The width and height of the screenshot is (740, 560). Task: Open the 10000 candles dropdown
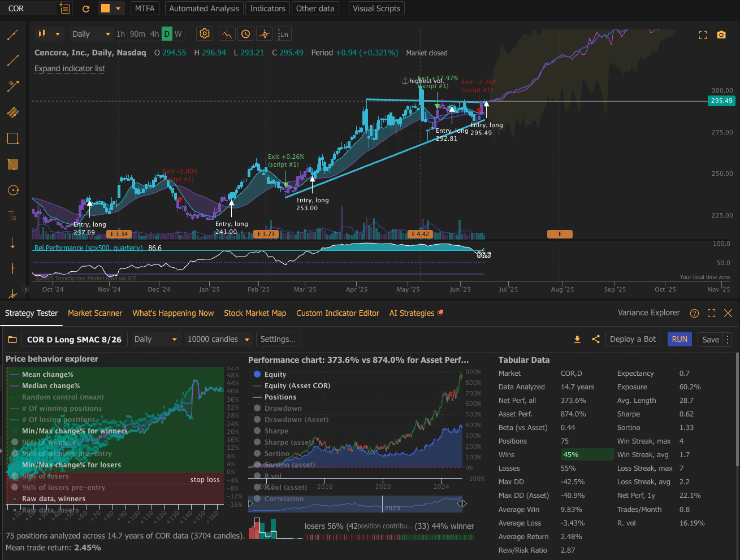tap(218, 339)
